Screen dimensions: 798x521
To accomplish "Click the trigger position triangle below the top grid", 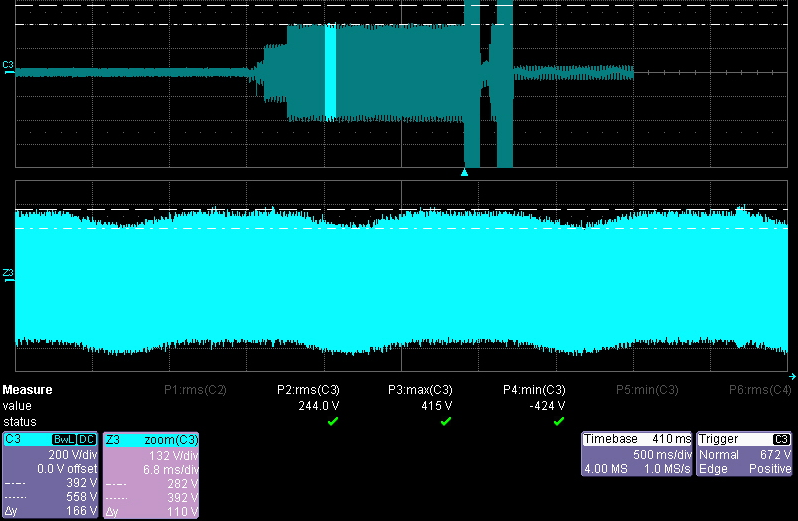I will click(464, 172).
